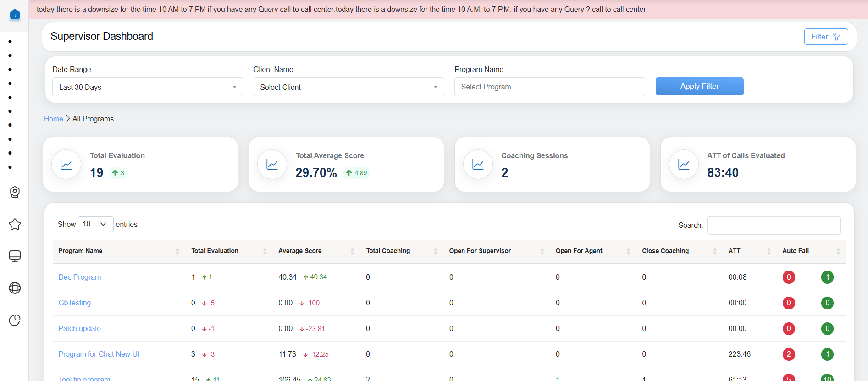Click the monitor icon in sidebar
The height and width of the screenshot is (381, 868).
coord(15,256)
